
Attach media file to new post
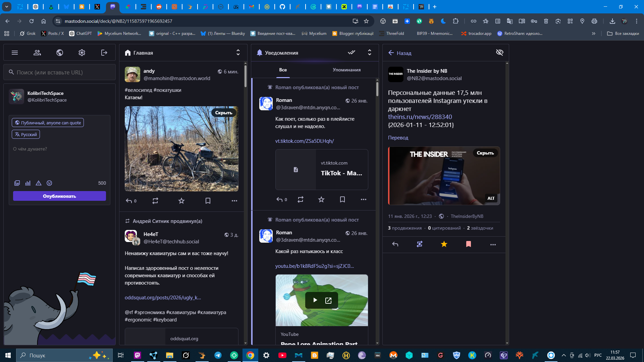click(17, 183)
